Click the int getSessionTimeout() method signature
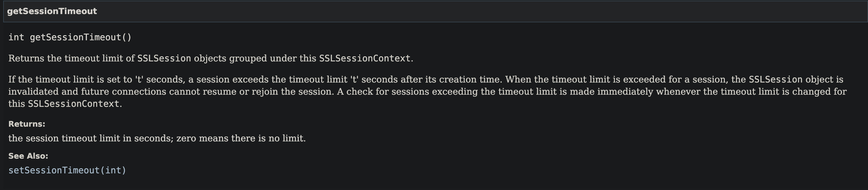The width and height of the screenshot is (868, 190). click(70, 37)
